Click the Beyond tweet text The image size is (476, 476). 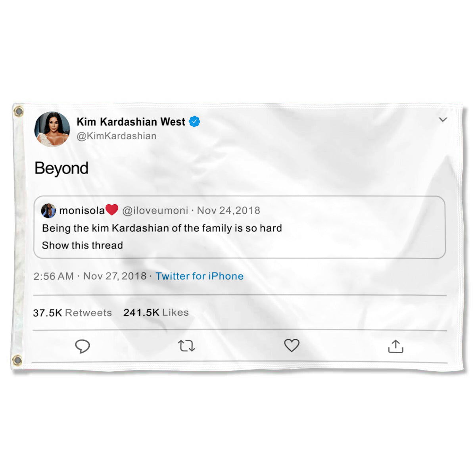point(61,169)
